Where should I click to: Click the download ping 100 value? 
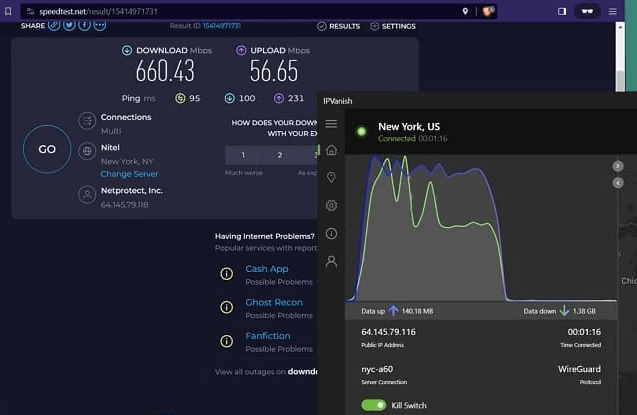click(x=247, y=98)
